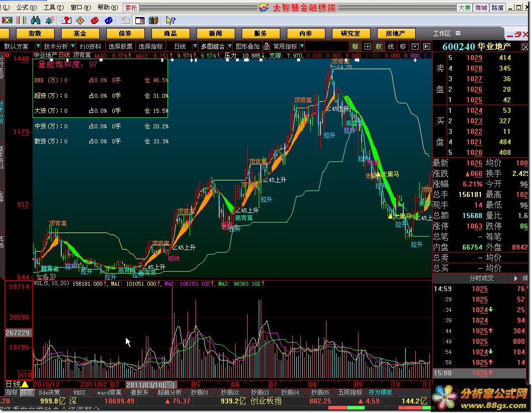
Task: Click the traffic light icon in toolbar
Action: [7, 21]
